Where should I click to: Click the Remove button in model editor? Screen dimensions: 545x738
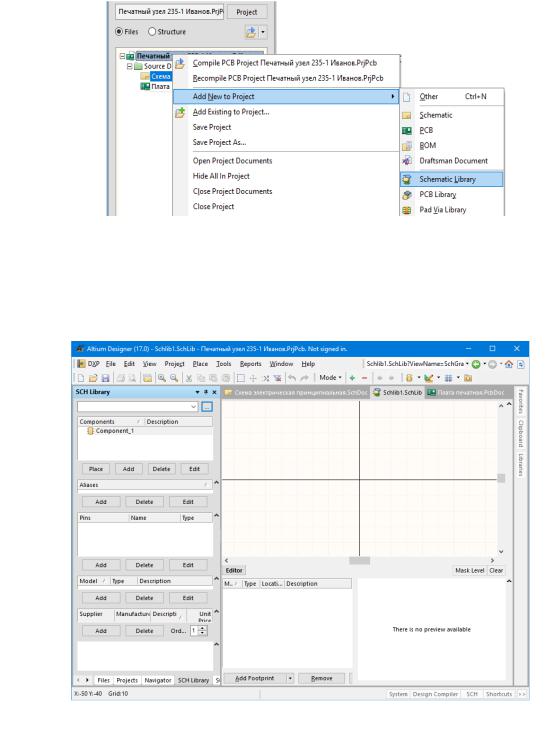point(322,679)
